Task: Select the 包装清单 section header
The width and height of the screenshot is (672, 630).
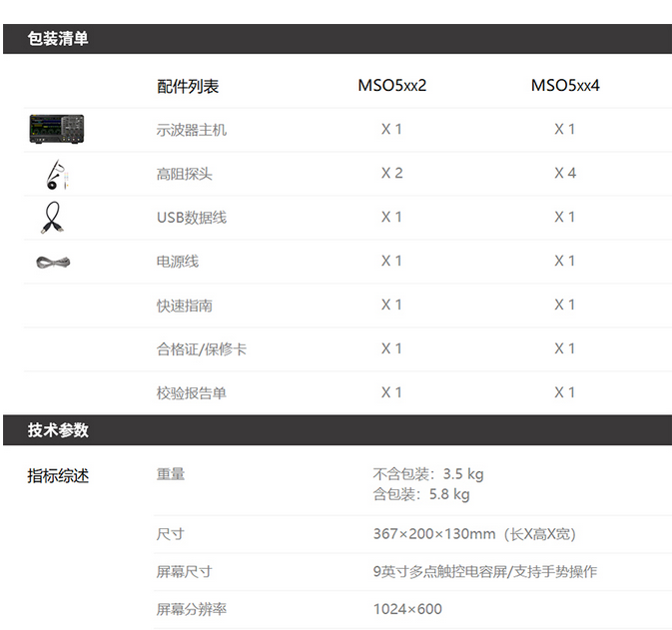Action: click(x=58, y=39)
